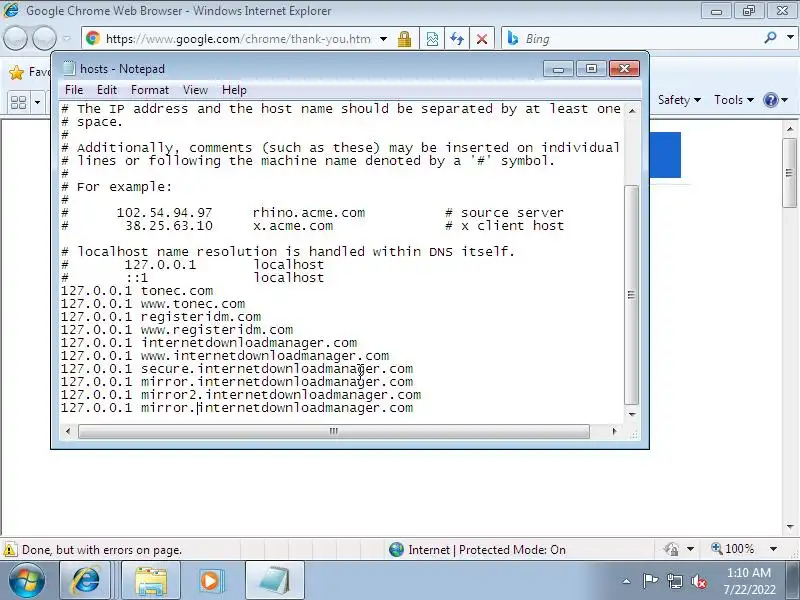800x600 pixels.
Task: Click the '127.0.0.1 tonec.com' line
Action: [137, 291]
